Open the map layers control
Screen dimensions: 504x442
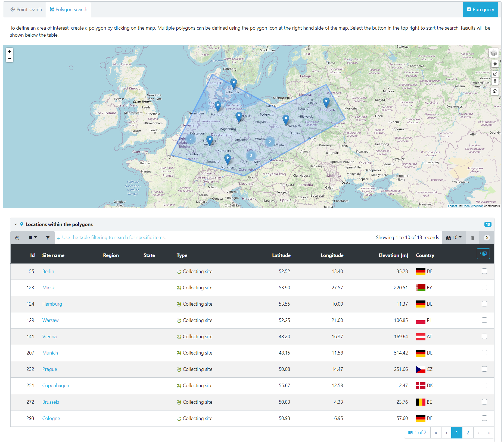pos(493,53)
